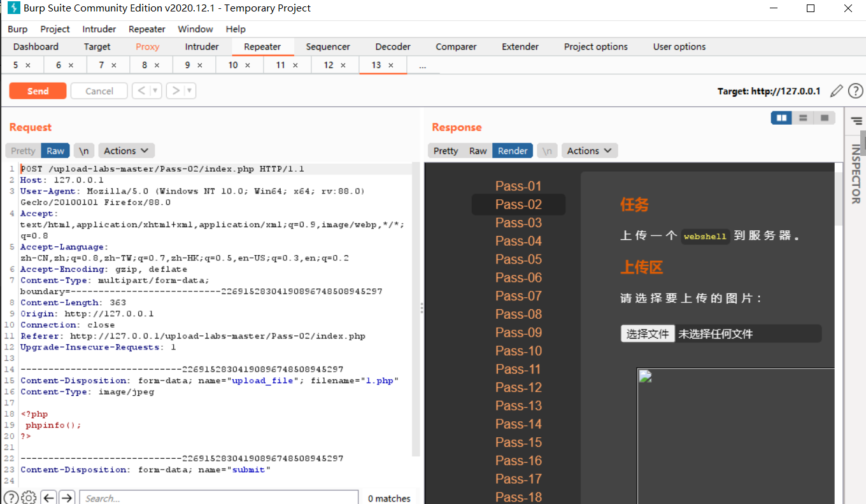Select combined tabbed layout icon

click(825, 118)
